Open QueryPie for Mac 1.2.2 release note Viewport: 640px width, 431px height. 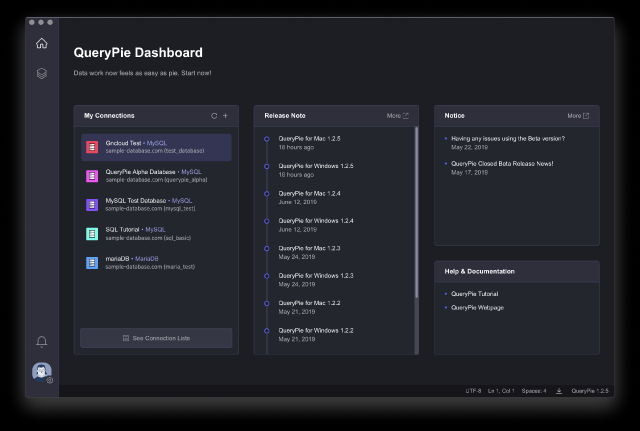[x=309, y=303]
